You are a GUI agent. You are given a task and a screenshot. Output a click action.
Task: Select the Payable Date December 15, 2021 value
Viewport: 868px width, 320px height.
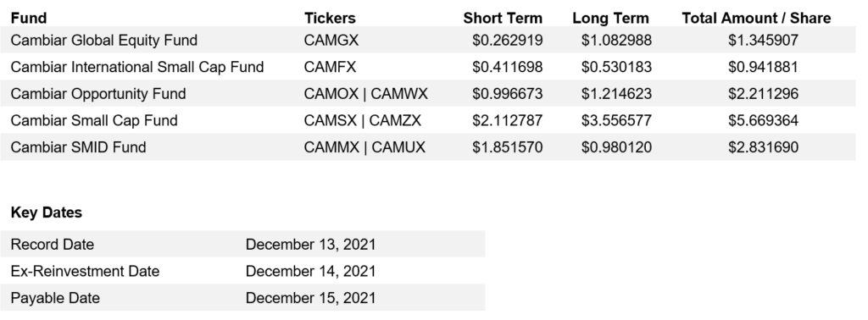pos(310,298)
